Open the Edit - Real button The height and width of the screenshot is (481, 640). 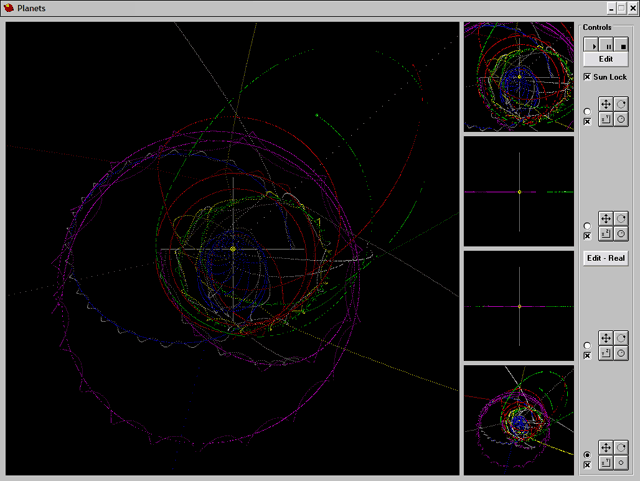click(x=606, y=258)
